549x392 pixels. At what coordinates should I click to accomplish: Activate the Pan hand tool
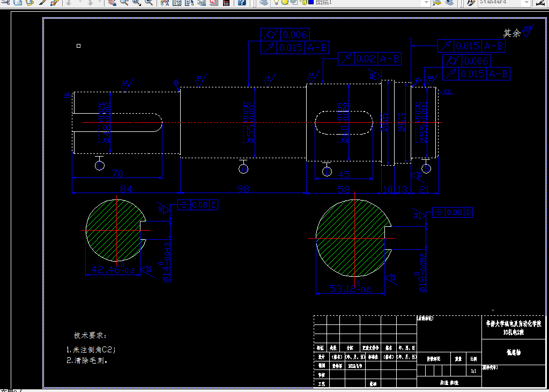tap(112, 3)
